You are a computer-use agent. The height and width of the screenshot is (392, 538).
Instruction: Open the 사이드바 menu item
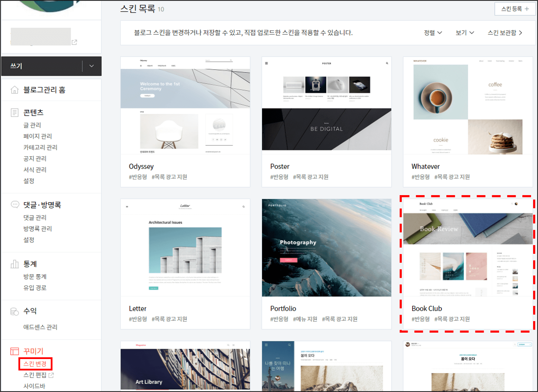click(x=34, y=385)
